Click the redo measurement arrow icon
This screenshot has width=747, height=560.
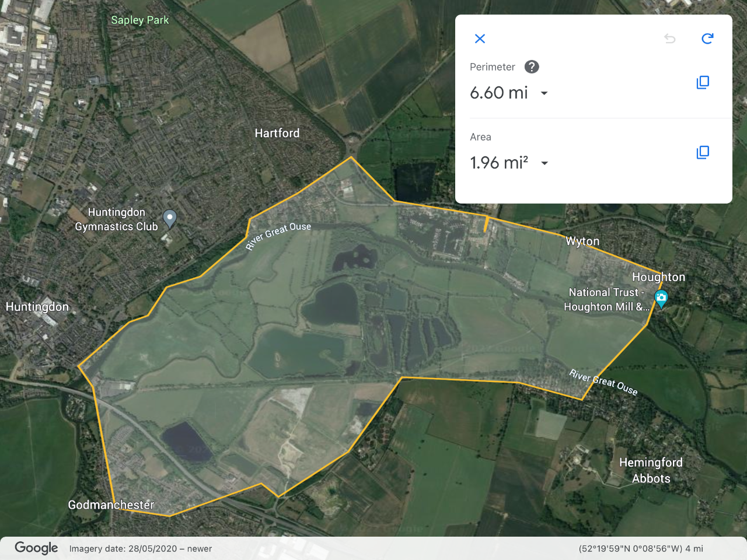pos(707,38)
